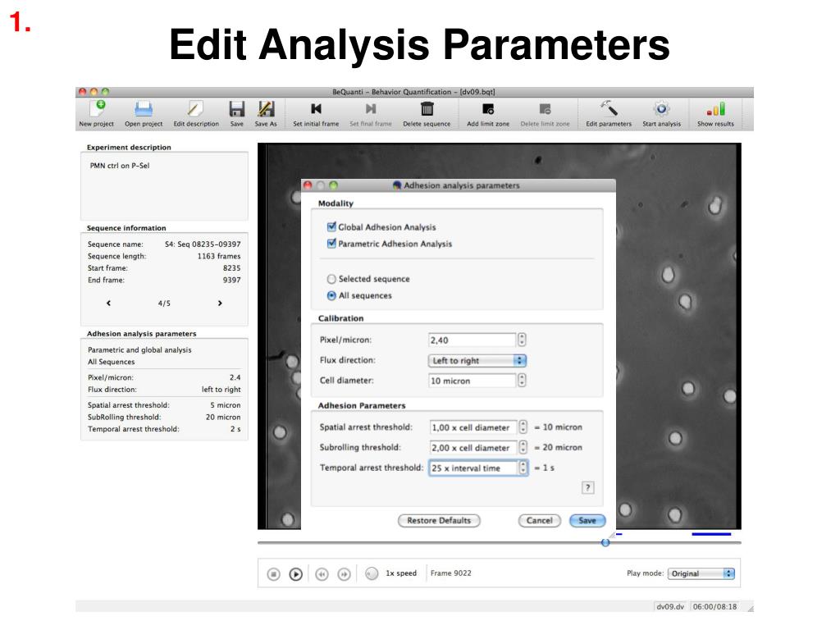This screenshot has width=840, height=630.
Task: Click the timeline slider handle
Action: 605,543
